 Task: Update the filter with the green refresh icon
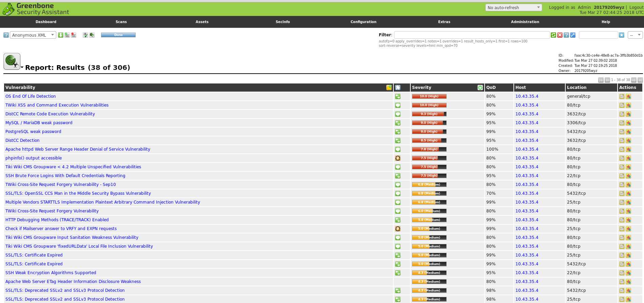click(553, 35)
